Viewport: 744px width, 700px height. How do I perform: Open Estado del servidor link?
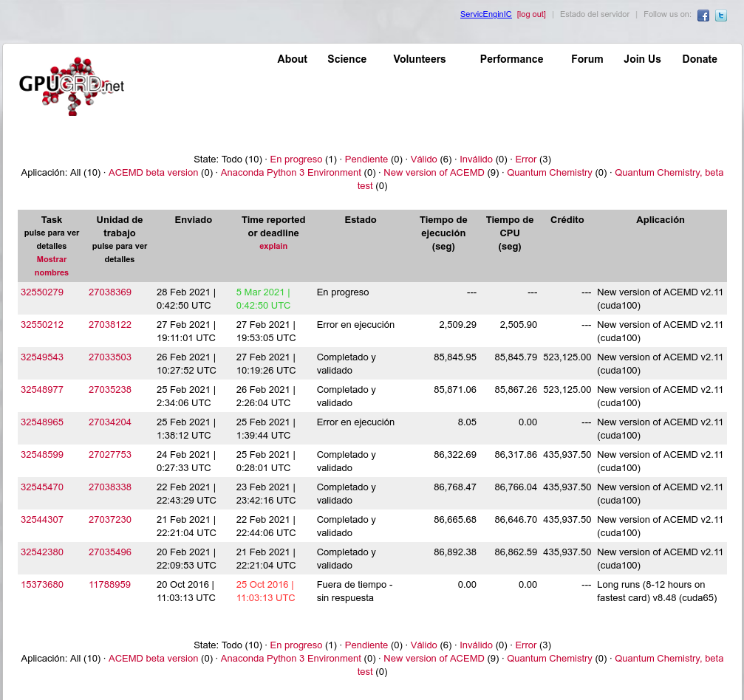click(x=594, y=14)
